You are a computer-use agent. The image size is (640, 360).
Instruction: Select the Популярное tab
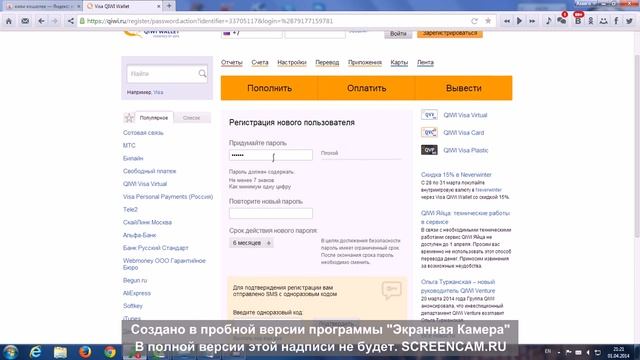154,118
